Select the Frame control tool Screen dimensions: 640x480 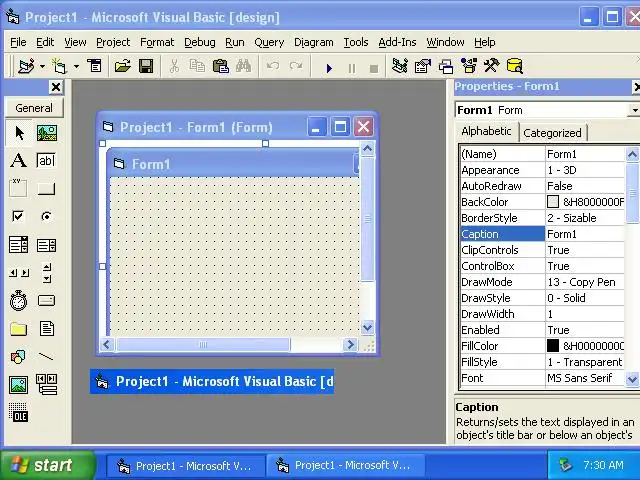click(19, 188)
